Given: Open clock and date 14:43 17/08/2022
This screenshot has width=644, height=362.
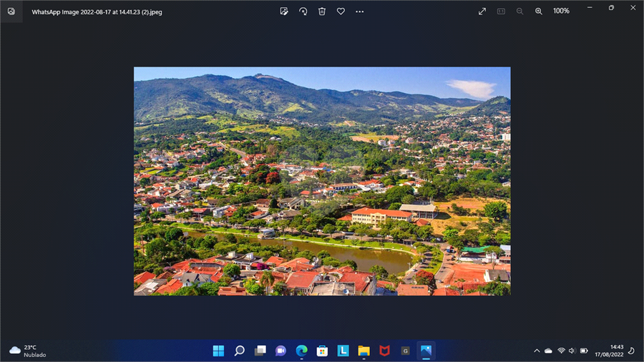Looking at the screenshot, I should [609, 351].
